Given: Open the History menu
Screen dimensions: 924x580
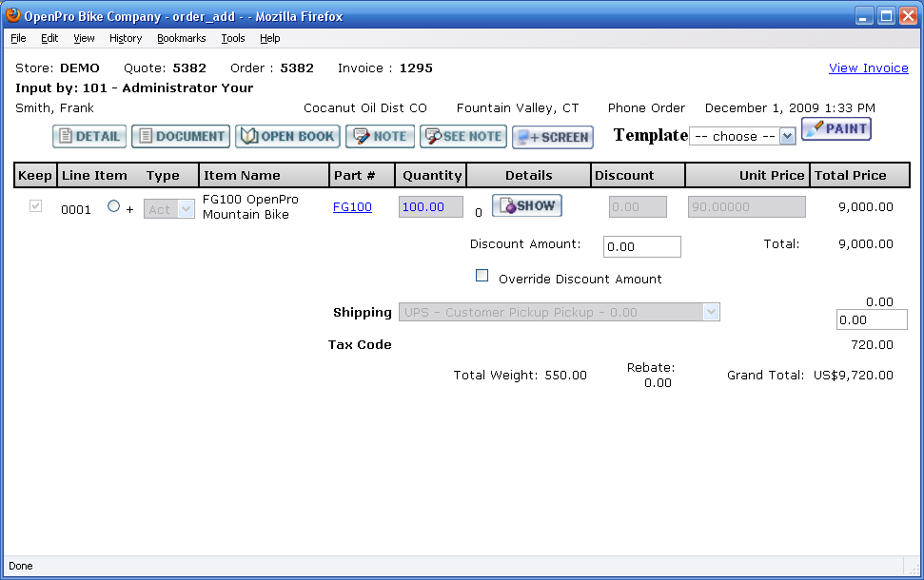Looking at the screenshot, I should [126, 38].
